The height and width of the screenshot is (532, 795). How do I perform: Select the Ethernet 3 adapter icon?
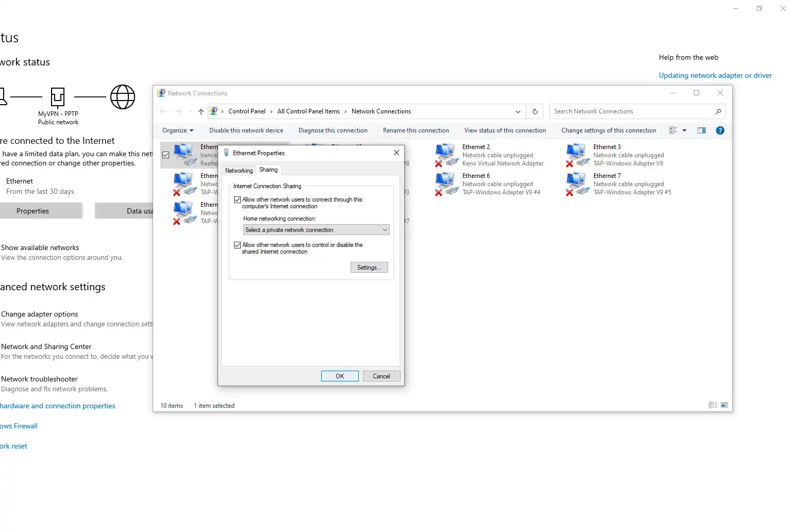(577, 155)
